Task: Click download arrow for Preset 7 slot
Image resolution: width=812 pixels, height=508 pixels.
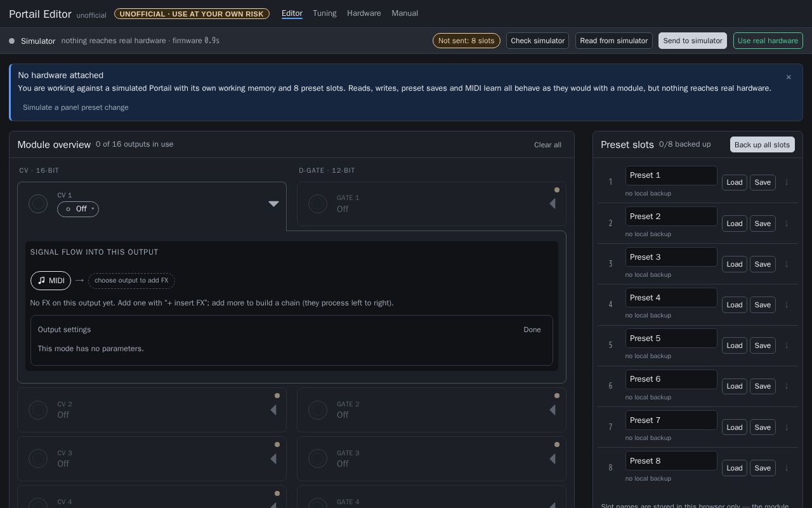Action: 787,427
